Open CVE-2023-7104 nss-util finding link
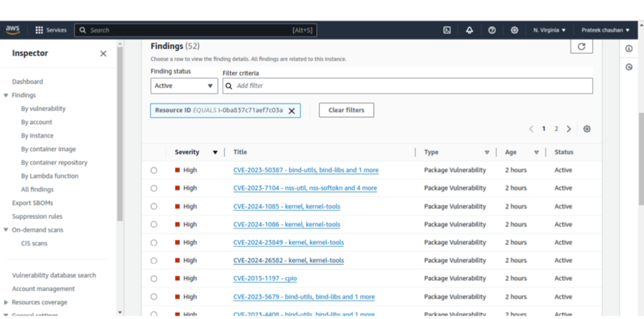The width and height of the screenshot is (644, 319). [305, 188]
